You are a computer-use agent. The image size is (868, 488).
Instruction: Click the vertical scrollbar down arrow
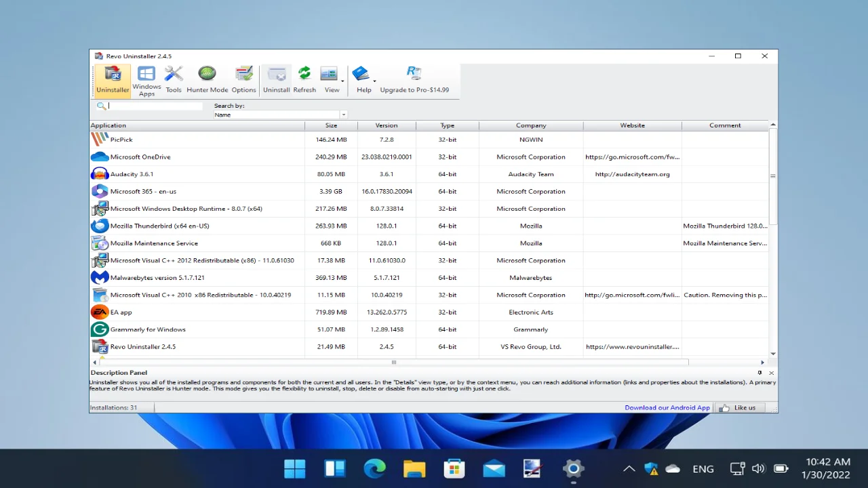coord(773,353)
